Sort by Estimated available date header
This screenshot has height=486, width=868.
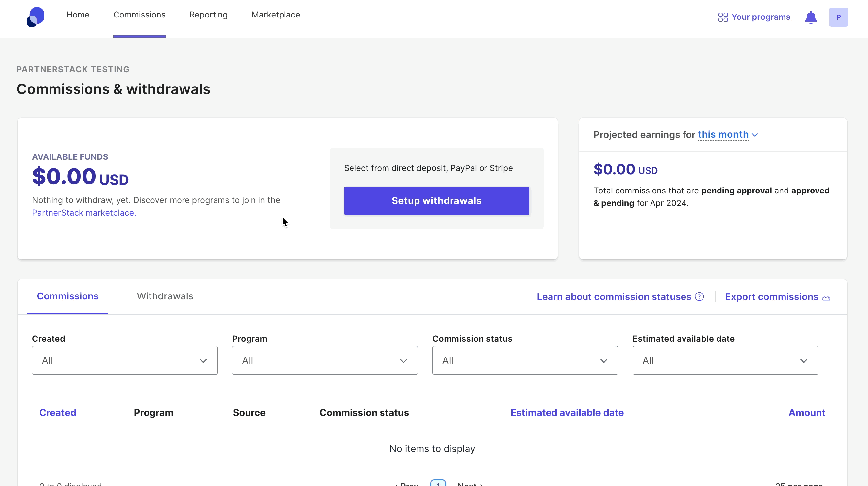click(x=567, y=412)
